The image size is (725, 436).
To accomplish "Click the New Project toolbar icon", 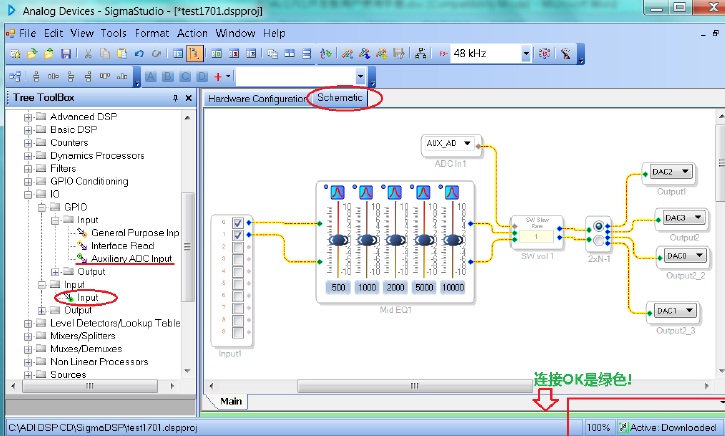I will tap(15, 54).
